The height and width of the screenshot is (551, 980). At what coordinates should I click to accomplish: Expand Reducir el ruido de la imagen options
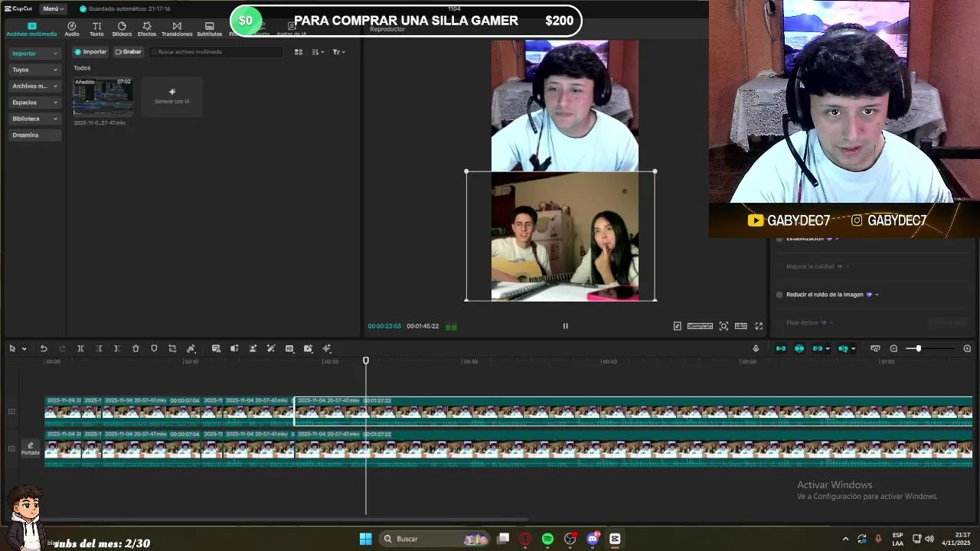pyautogui.click(x=877, y=295)
